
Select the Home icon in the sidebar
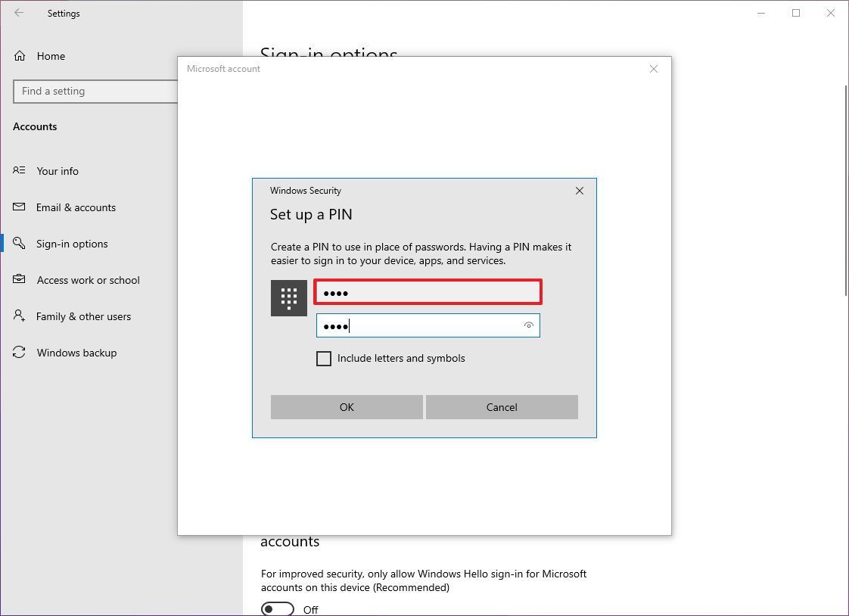(x=19, y=55)
